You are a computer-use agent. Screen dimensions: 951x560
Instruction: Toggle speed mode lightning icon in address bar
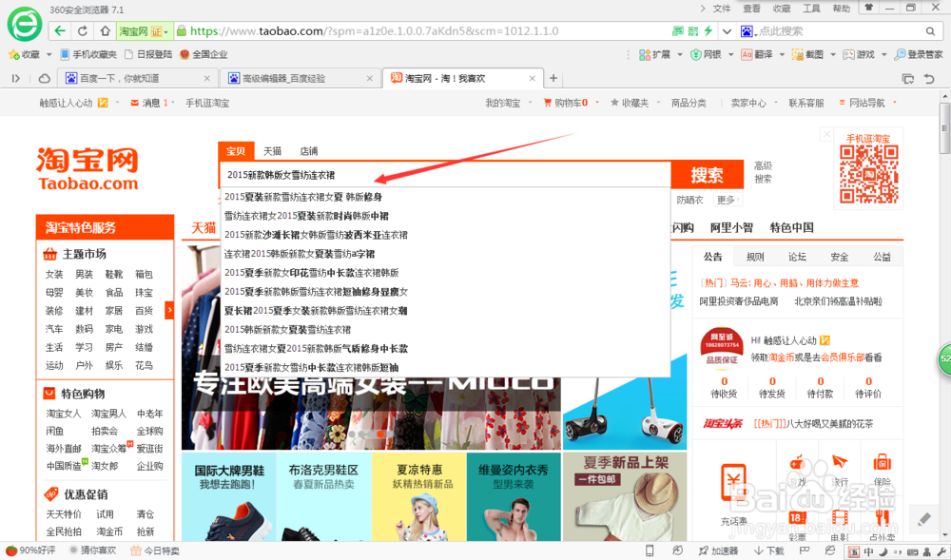pos(708,30)
